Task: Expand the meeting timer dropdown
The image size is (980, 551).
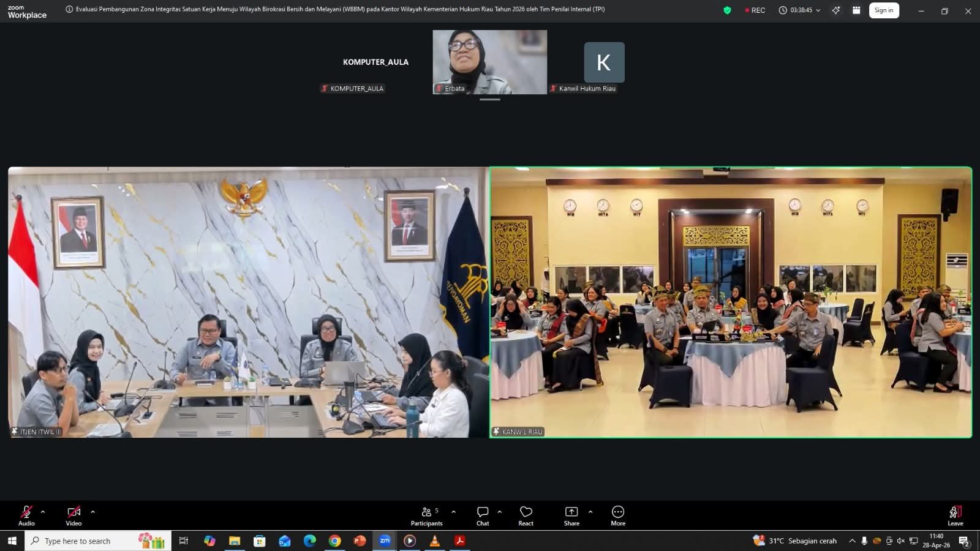Action: pyautogui.click(x=818, y=10)
